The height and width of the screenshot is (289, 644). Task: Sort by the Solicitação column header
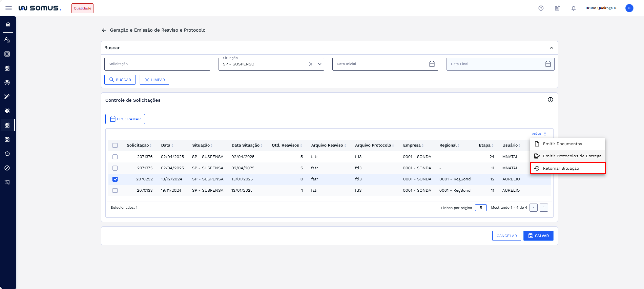pyautogui.click(x=138, y=145)
